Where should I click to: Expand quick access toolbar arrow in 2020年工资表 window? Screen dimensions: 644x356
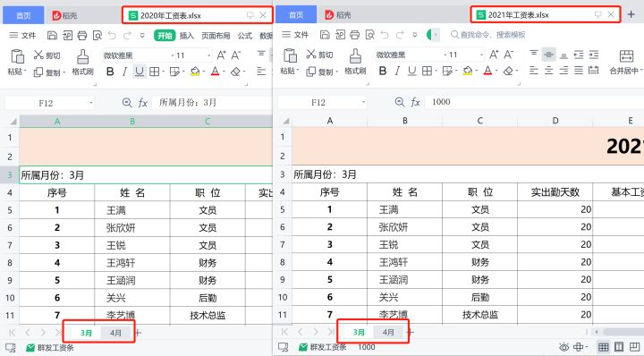coord(142,36)
